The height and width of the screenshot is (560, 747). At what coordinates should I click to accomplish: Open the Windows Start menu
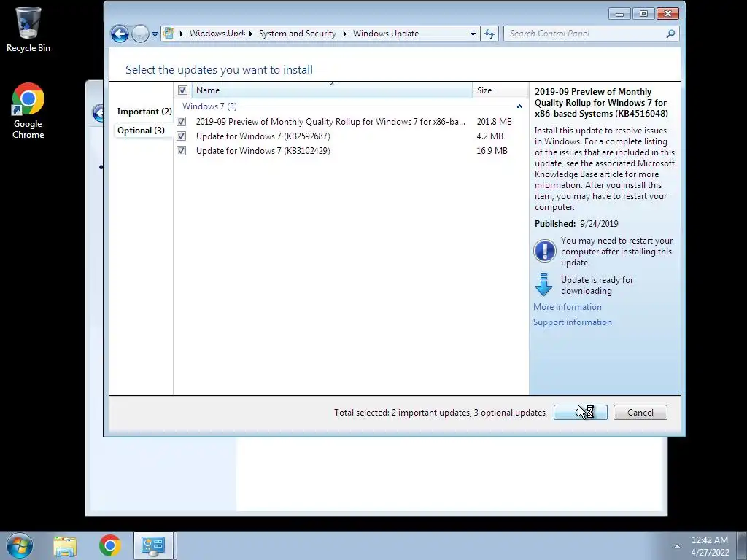(x=20, y=545)
